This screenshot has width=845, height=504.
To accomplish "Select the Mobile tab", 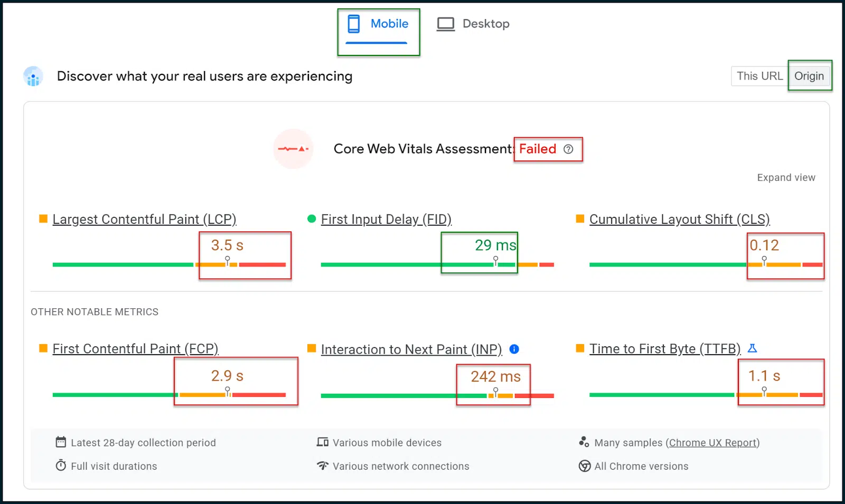I will click(378, 24).
